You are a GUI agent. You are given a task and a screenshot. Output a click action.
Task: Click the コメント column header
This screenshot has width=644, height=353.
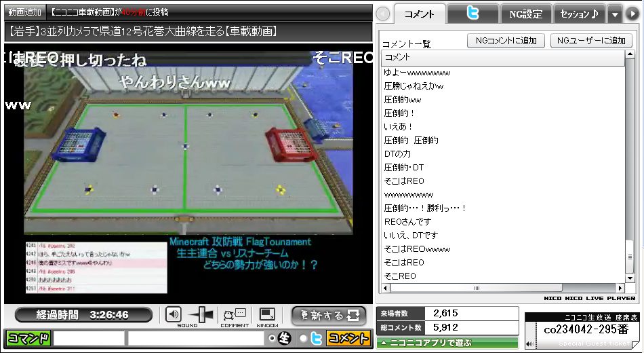(x=503, y=57)
